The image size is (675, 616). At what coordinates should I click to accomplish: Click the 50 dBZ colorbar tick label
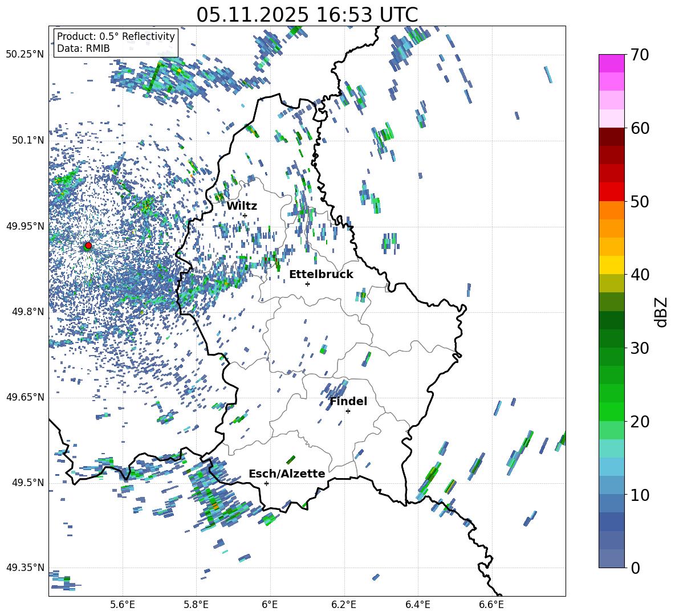pos(640,201)
